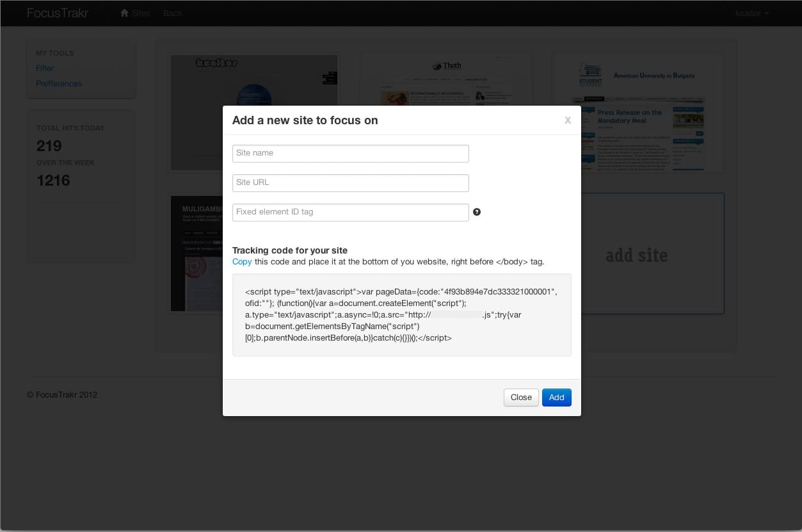Open the MULIGAMBI site thumbnail
The width and height of the screenshot is (802, 532).
[x=196, y=254]
